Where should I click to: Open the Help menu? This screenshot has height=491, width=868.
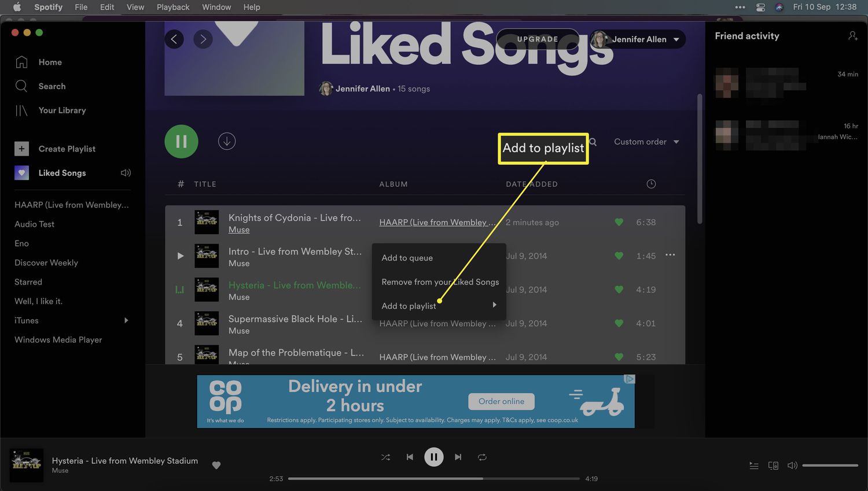point(252,7)
